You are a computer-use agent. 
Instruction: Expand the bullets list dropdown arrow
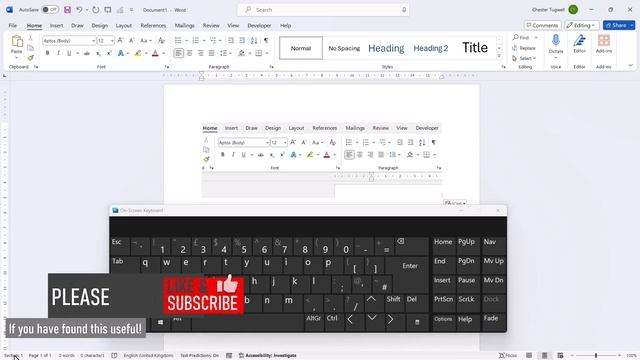[186, 40]
